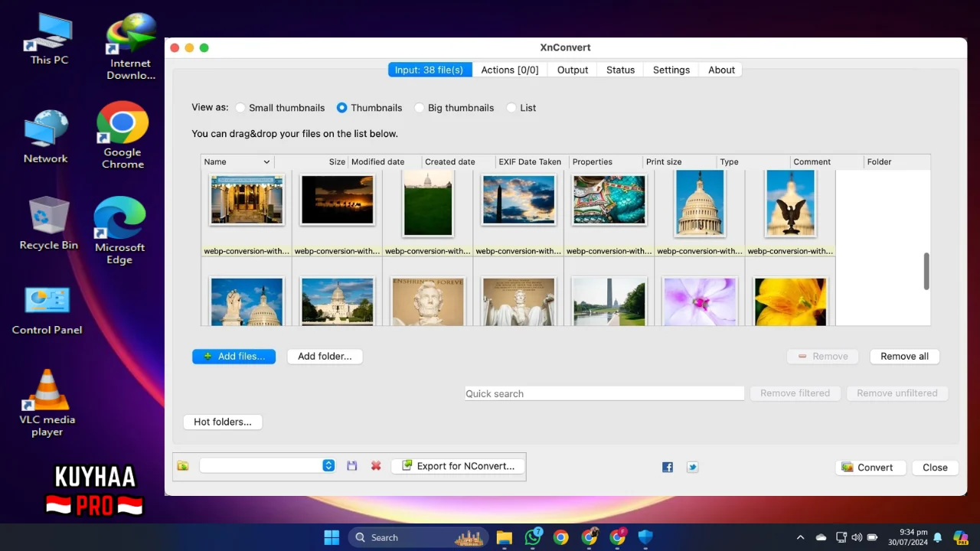980x551 pixels.
Task: Click the red X delete preset icon
Action: point(376,465)
